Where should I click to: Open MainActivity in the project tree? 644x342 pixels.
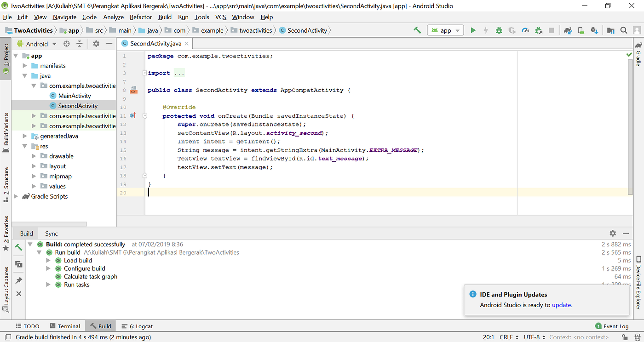pyautogui.click(x=75, y=96)
